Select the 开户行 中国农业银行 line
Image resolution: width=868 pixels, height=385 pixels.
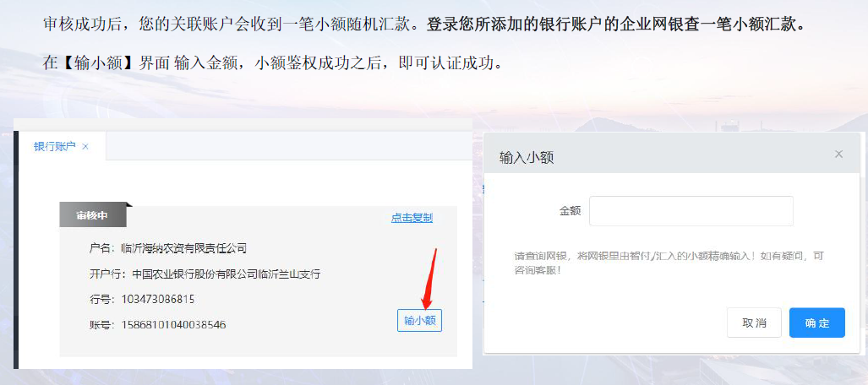click(x=205, y=274)
